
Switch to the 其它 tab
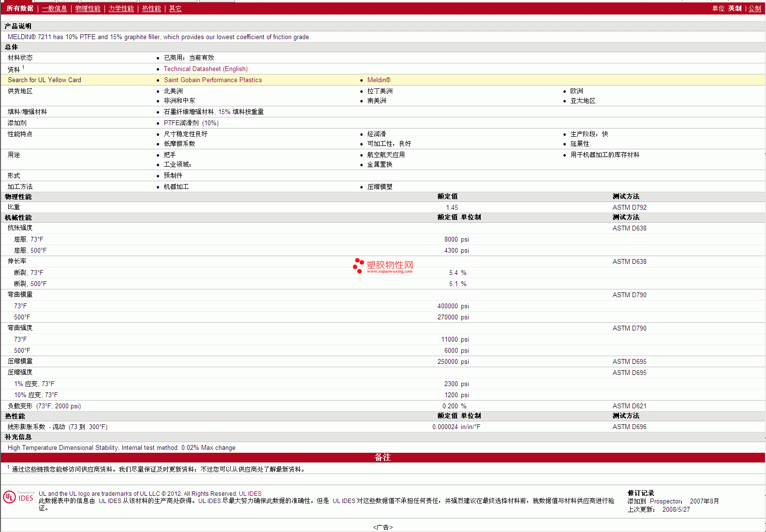pos(176,9)
